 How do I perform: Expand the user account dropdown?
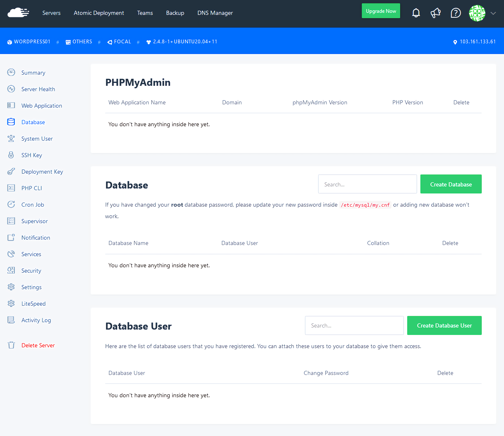click(x=493, y=14)
